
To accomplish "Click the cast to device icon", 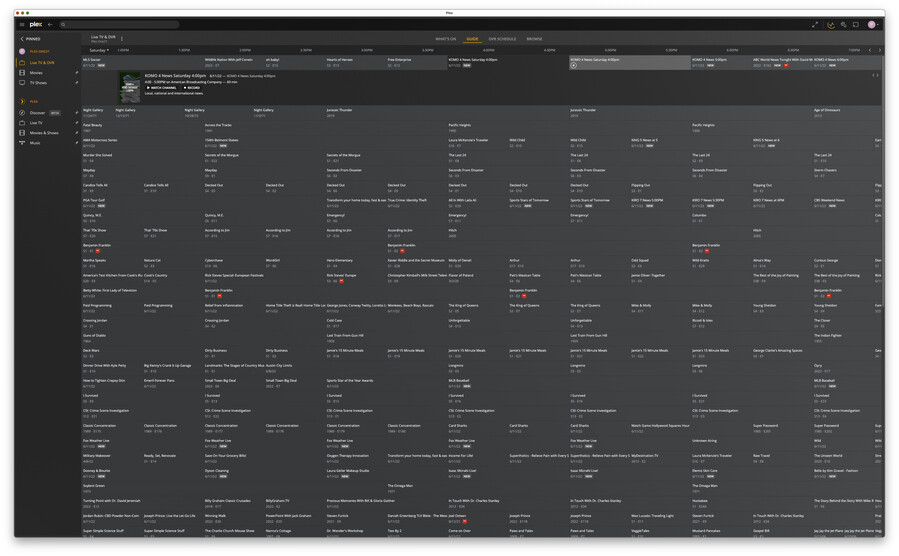I will tap(856, 25).
